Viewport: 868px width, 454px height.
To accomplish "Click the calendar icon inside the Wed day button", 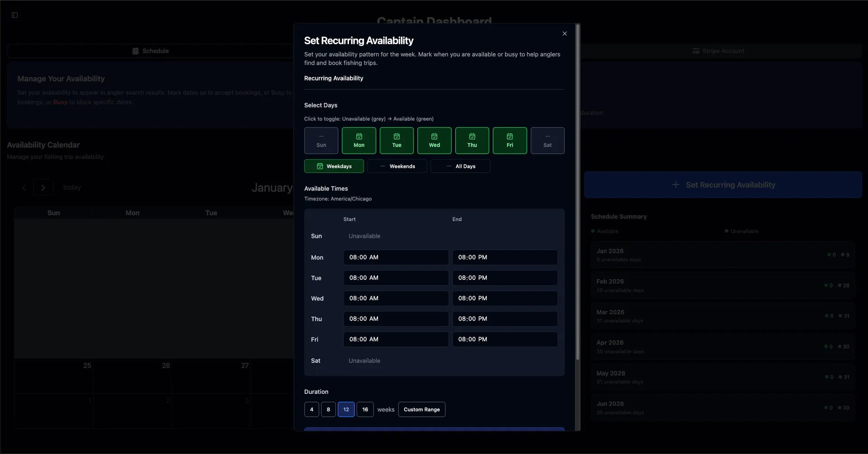I will [x=434, y=136].
